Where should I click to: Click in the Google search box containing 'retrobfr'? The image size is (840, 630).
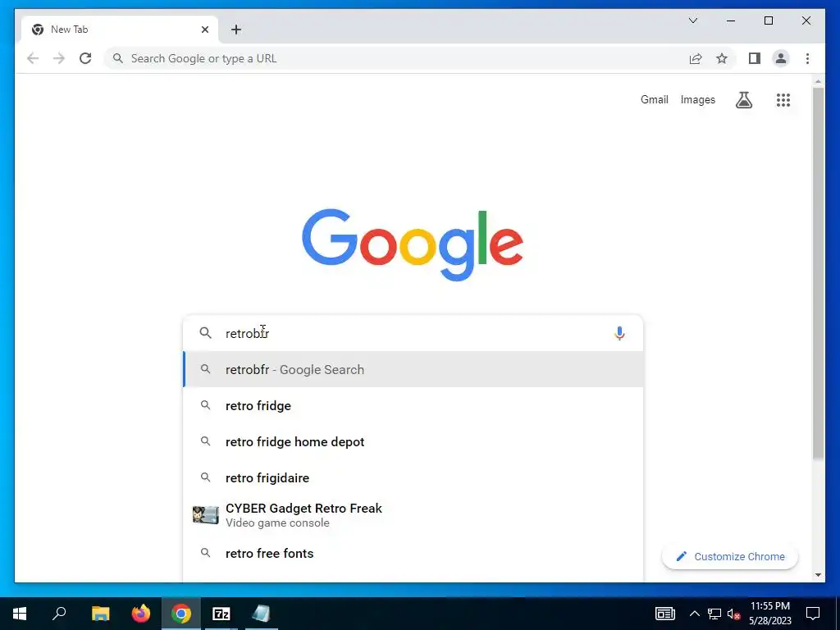[x=413, y=333]
